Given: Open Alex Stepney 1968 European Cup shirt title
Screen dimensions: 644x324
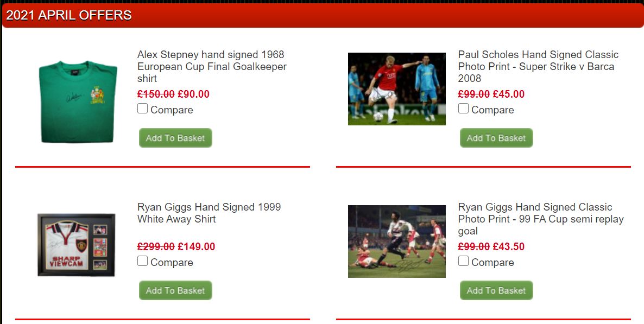Looking at the screenshot, I should pos(212,67).
